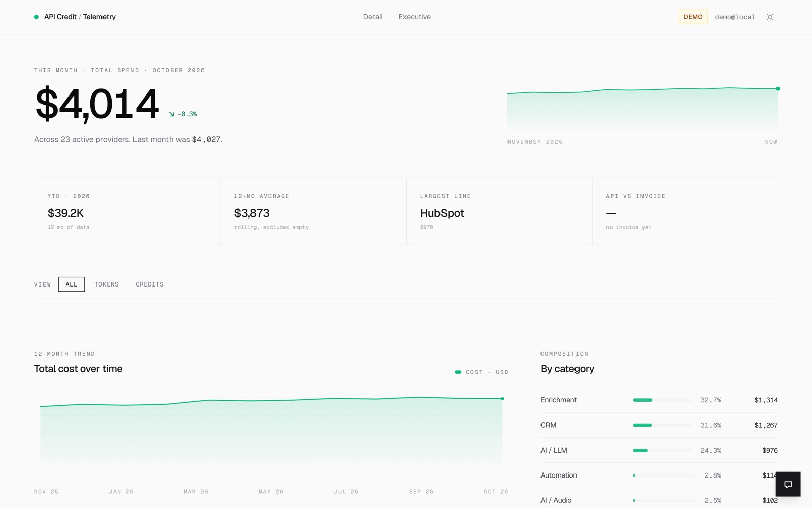Click the 12-mo average $3,873
This screenshot has height=508, width=812.
[x=252, y=213]
